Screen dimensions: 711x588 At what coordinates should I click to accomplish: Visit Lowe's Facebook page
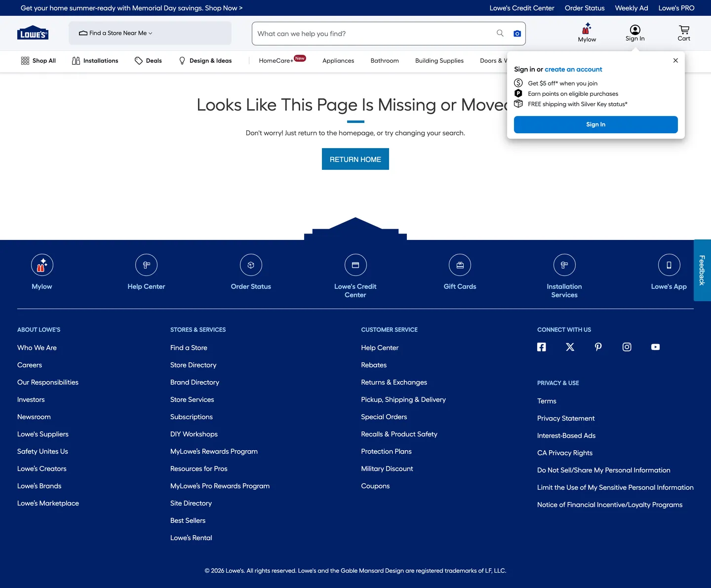coord(542,347)
